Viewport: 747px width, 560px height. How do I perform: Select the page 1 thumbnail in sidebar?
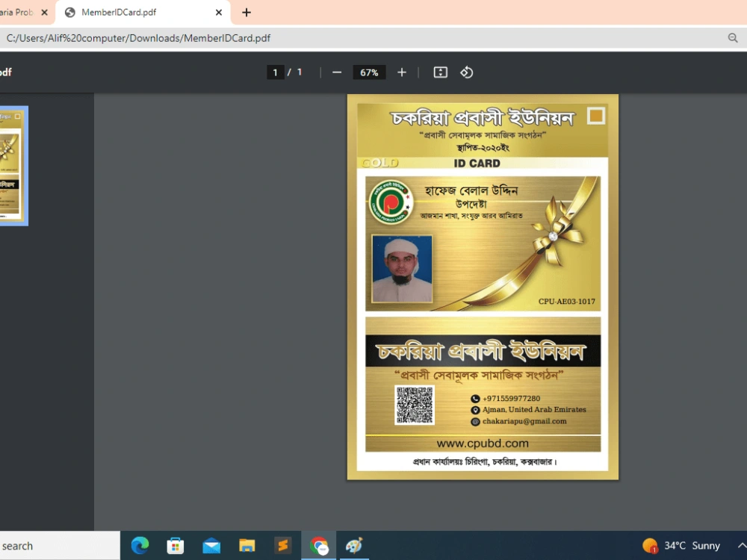13,166
